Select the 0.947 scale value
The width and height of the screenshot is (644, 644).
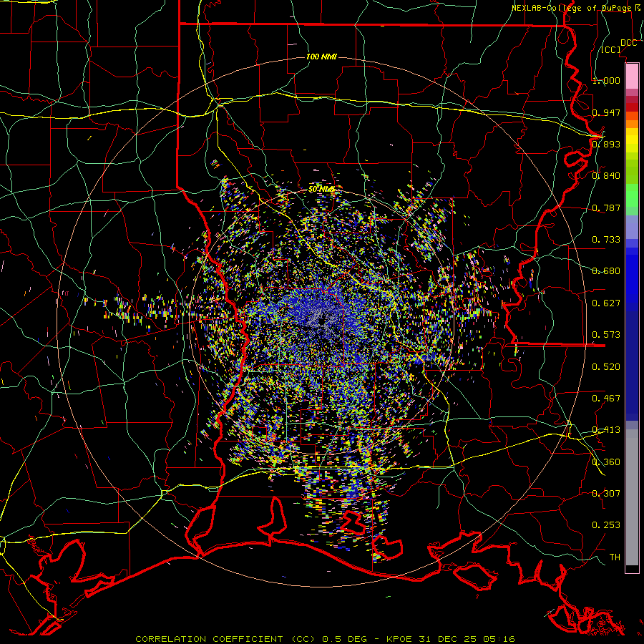(x=606, y=112)
